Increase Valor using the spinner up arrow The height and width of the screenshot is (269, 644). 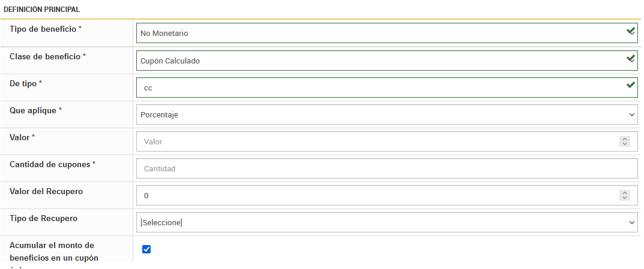[x=625, y=139]
